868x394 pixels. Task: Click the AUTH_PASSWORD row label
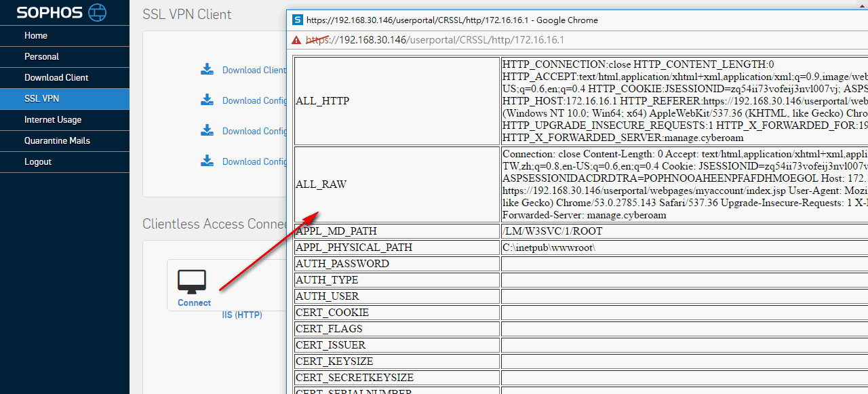click(x=397, y=264)
